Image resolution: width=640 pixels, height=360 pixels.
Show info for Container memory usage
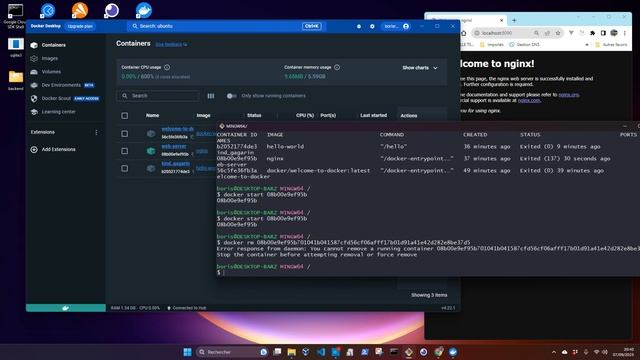(x=337, y=67)
